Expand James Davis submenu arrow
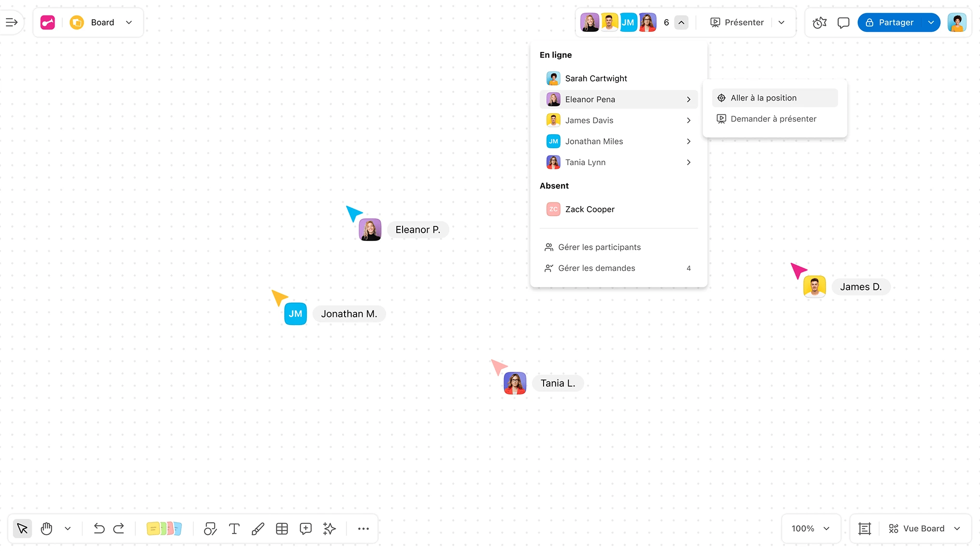This screenshot has width=980, height=551. pos(689,120)
